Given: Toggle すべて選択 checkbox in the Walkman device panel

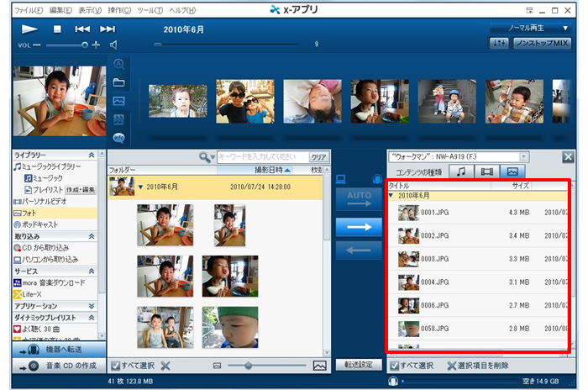Looking at the screenshot, I should [394, 366].
